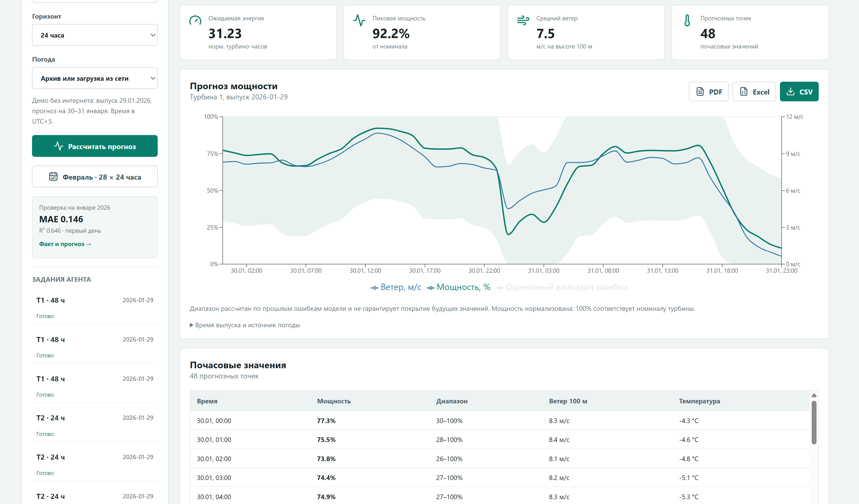Toggle the Ветер, м/с legend series

click(396, 287)
